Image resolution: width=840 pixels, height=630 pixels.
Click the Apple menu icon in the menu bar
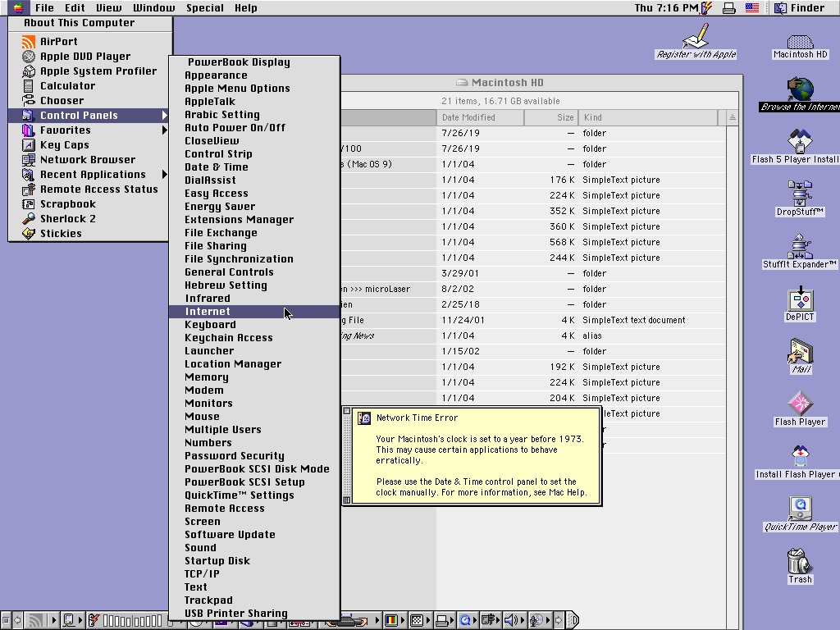point(18,7)
